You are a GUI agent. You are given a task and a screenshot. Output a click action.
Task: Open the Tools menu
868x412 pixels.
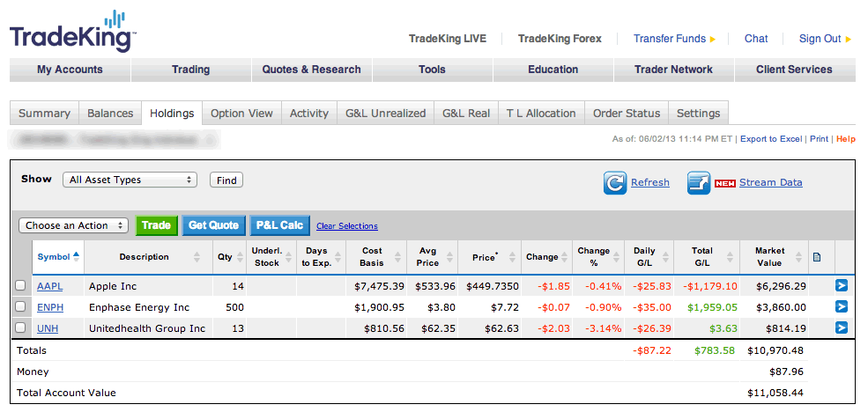point(433,70)
